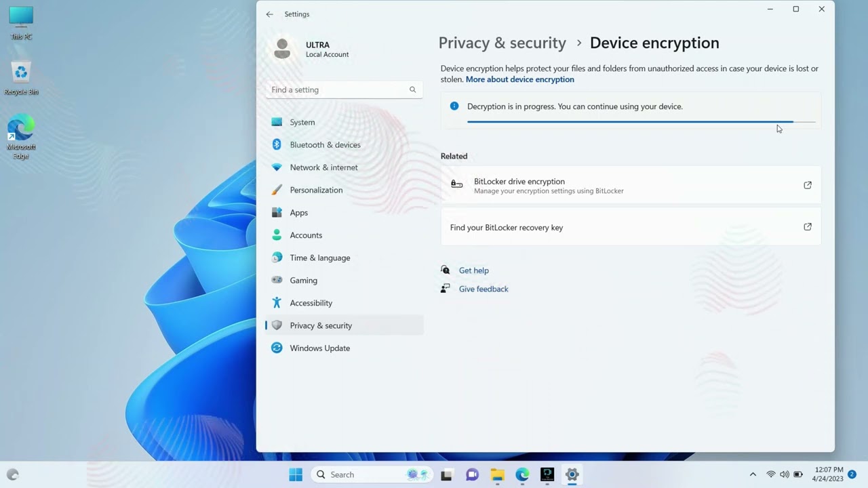This screenshot has width=868, height=488.
Task: Click the Personalization paintbrush icon
Action: click(277, 190)
